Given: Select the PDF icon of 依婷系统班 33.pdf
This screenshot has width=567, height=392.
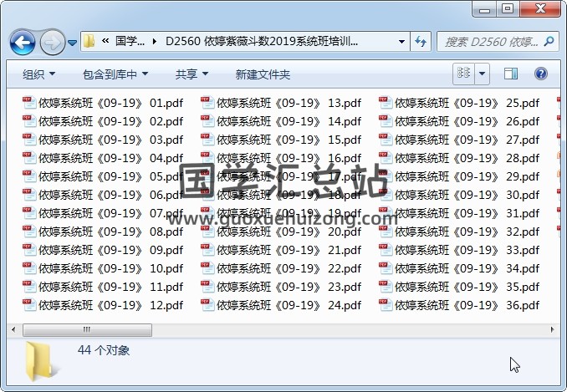Looking at the screenshot, I should [386, 250].
